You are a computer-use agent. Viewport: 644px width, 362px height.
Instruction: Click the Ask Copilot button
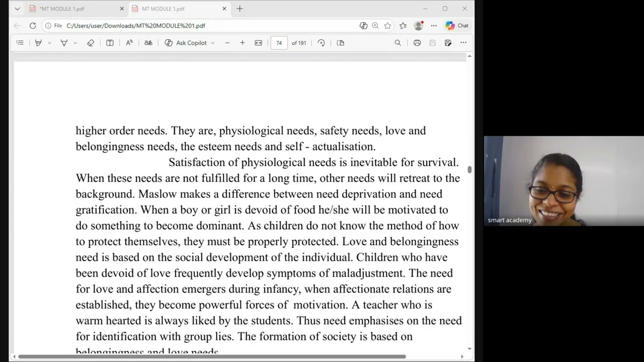point(186,43)
